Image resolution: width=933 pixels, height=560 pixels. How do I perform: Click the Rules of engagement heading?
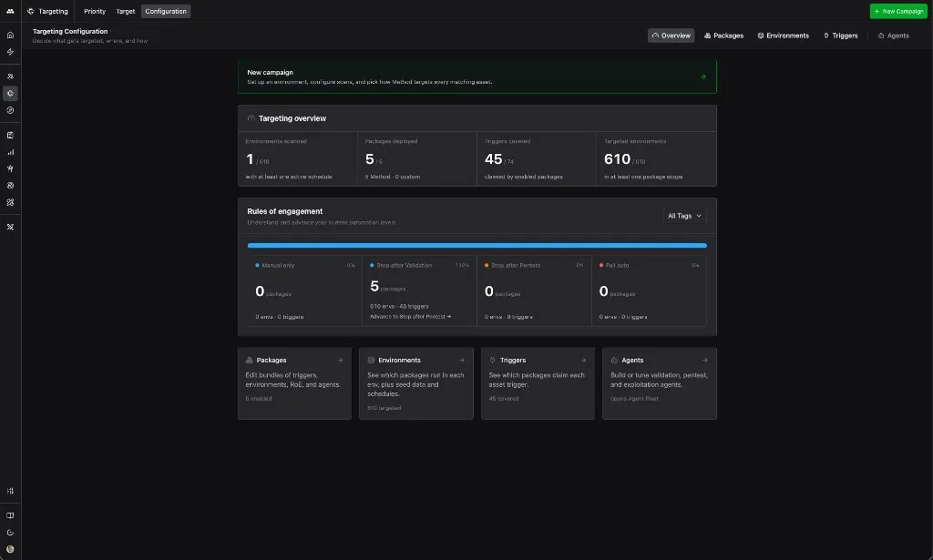[x=285, y=211]
